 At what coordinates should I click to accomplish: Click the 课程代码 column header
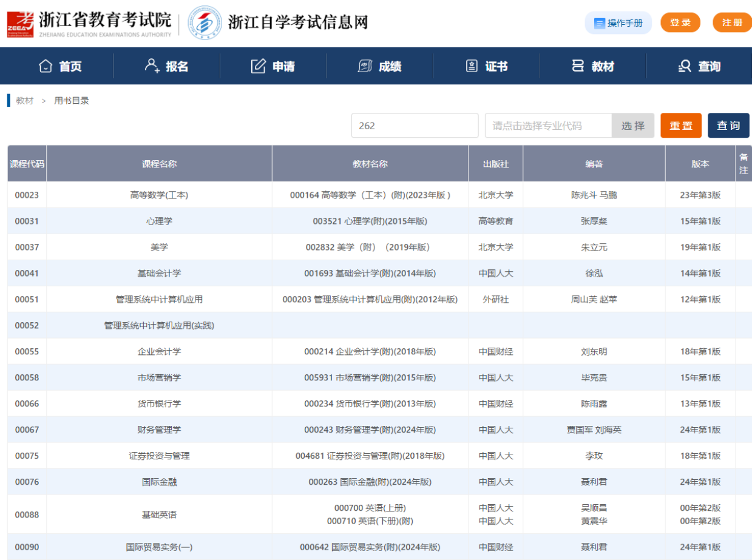pyautogui.click(x=27, y=164)
